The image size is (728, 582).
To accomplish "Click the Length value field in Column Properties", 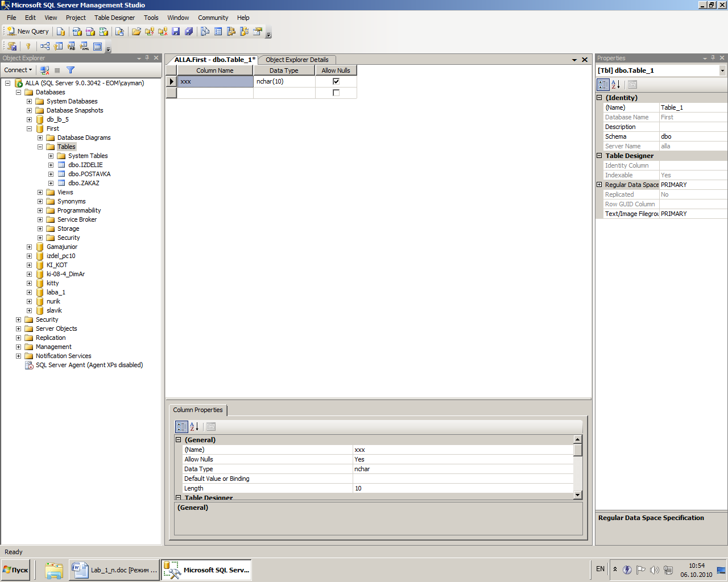I will click(x=463, y=488).
